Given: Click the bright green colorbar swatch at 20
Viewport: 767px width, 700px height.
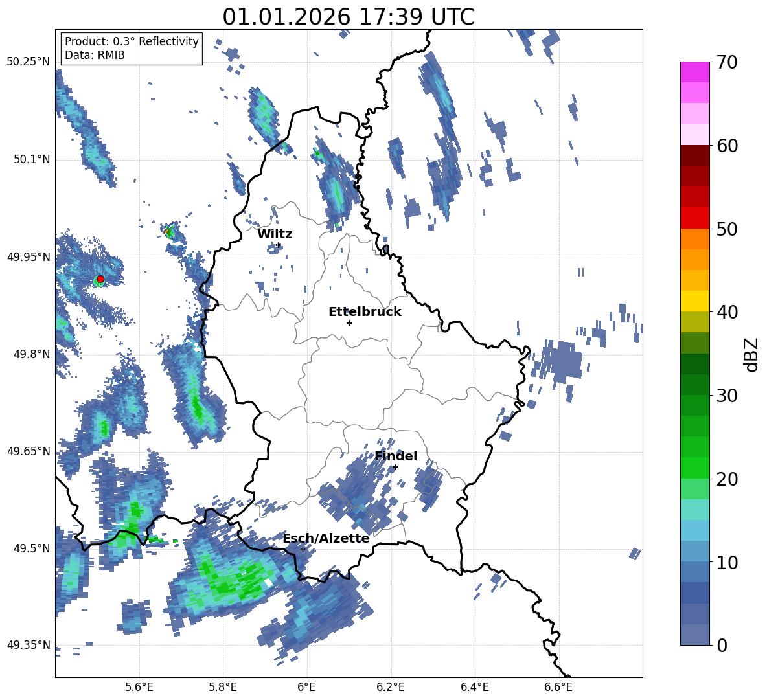Looking at the screenshot, I should pyautogui.click(x=694, y=468).
